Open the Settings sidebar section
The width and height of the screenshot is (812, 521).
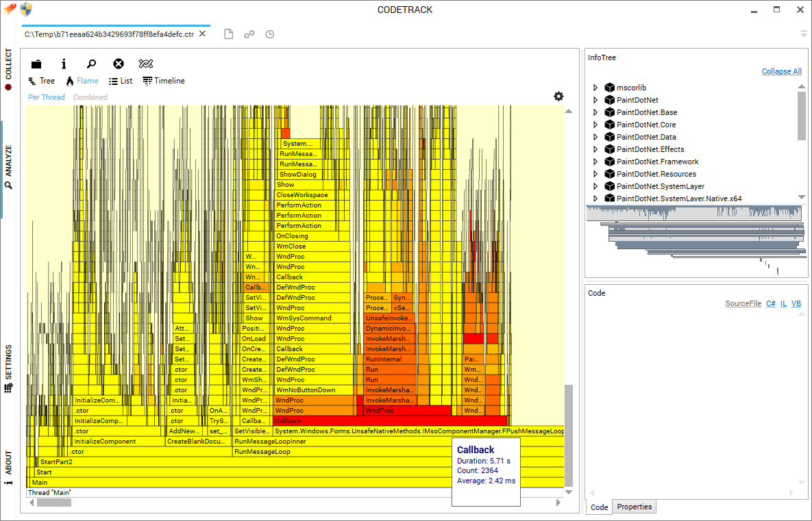point(8,368)
